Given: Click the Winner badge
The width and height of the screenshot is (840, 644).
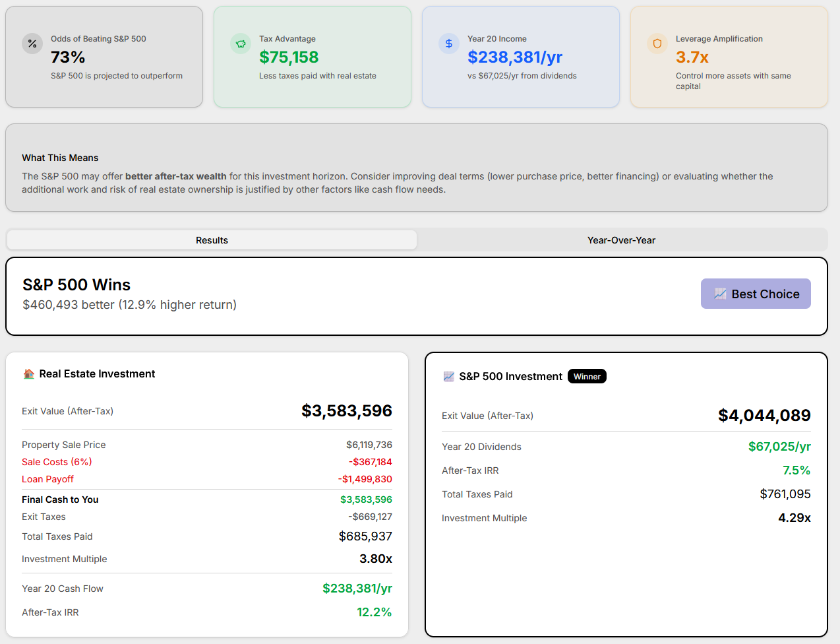Looking at the screenshot, I should pos(587,377).
